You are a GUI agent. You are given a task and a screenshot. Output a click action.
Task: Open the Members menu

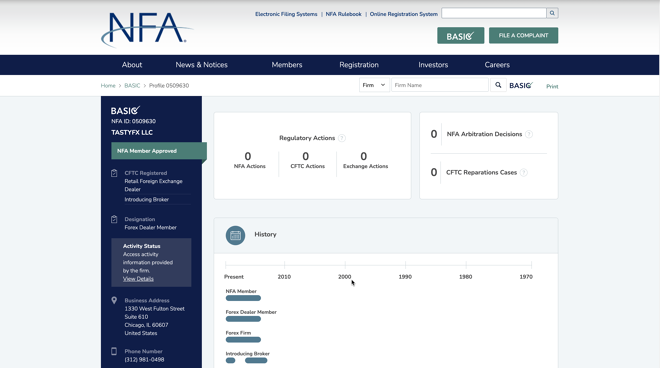tap(287, 65)
